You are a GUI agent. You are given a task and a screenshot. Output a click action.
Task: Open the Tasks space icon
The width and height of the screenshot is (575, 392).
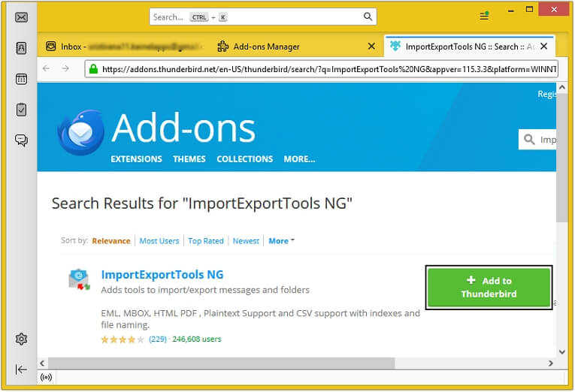[21, 110]
